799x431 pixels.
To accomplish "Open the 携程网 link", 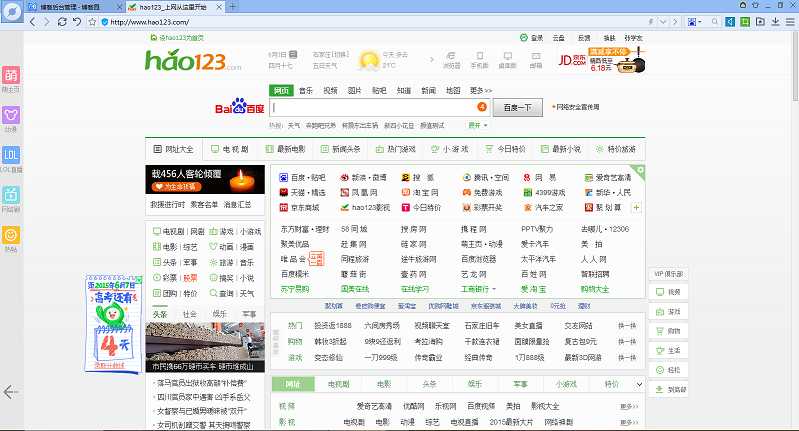I will 473,229.
